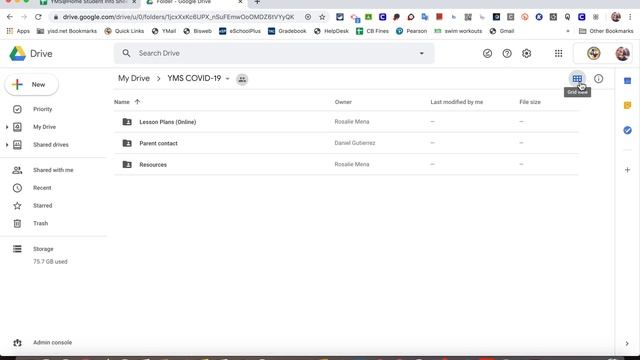Open Keep in the side panel
The width and height of the screenshot is (640, 360).
point(628,105)
